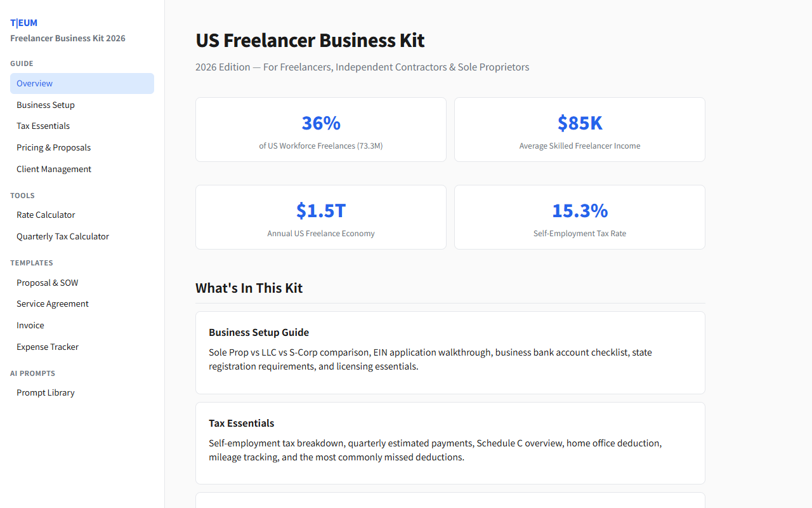The image size is (812, 508).
Task: Open the Business Setup guide page
Action: pyautogui.click(x=45, y=105)
